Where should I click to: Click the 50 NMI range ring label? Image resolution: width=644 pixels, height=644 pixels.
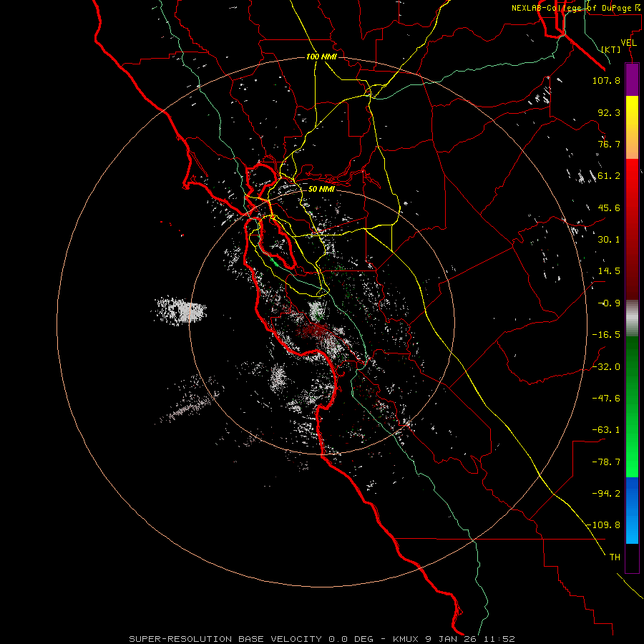coord(321,190)
